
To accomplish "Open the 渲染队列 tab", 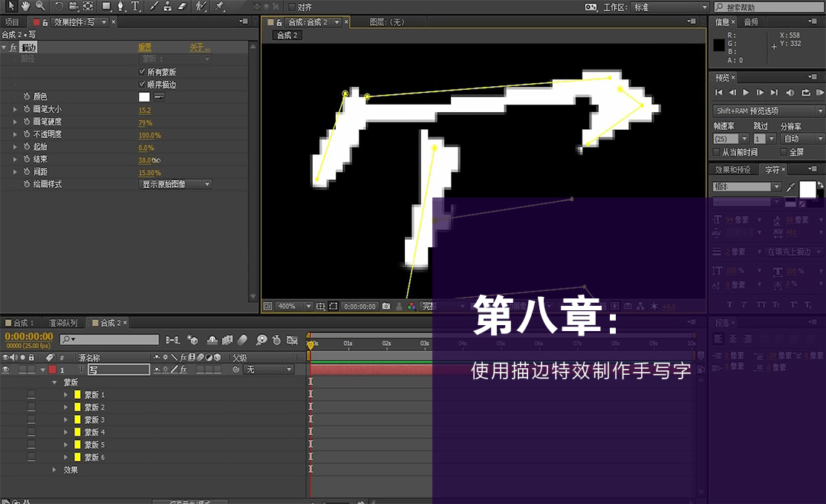I will tap(62, 323).
